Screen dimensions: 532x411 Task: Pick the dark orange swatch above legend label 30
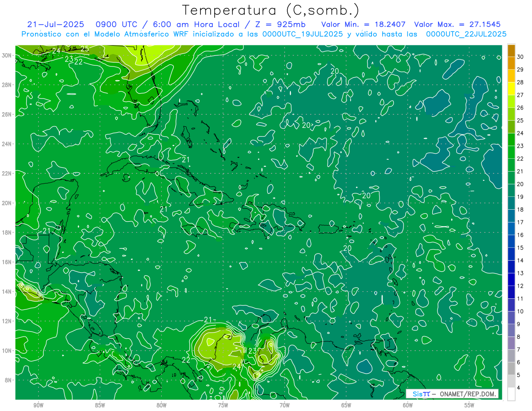(x=511, y=51)
